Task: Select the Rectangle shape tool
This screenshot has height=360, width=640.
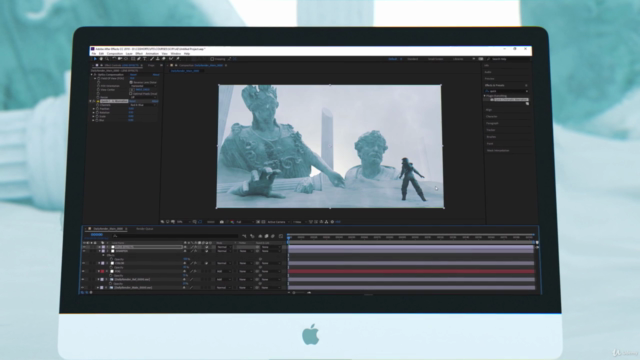Action: (x=133, y=59)
